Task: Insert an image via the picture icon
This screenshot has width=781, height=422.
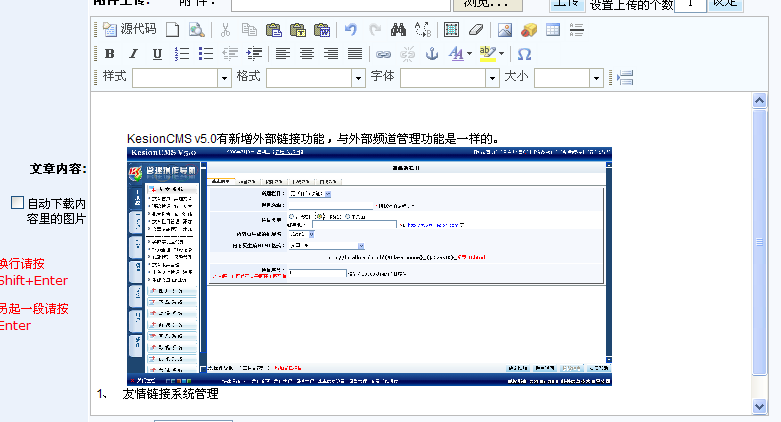Action: click(x=505, y=30)
